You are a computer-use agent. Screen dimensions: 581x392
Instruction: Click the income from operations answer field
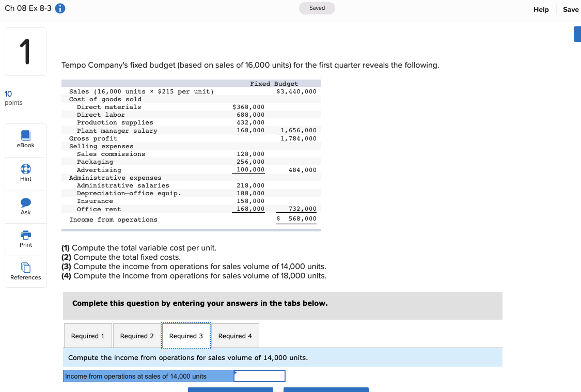point(259,376)
